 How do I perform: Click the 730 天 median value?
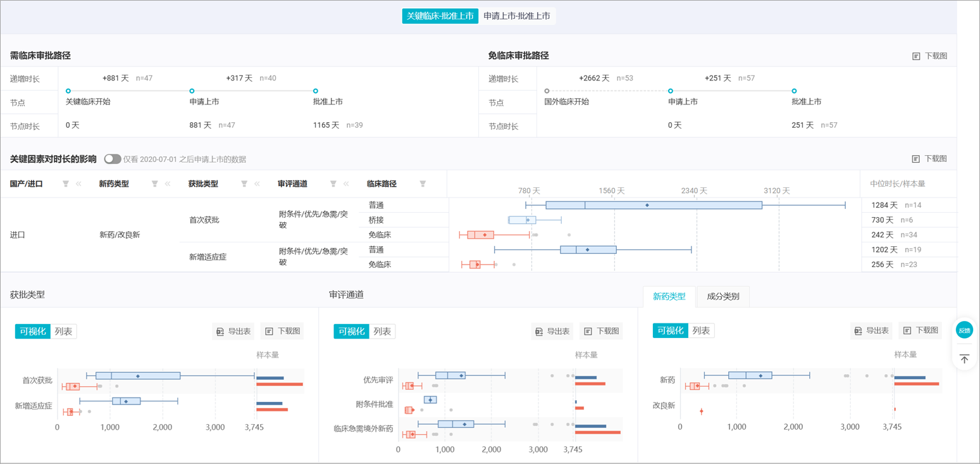click(883, 220)
